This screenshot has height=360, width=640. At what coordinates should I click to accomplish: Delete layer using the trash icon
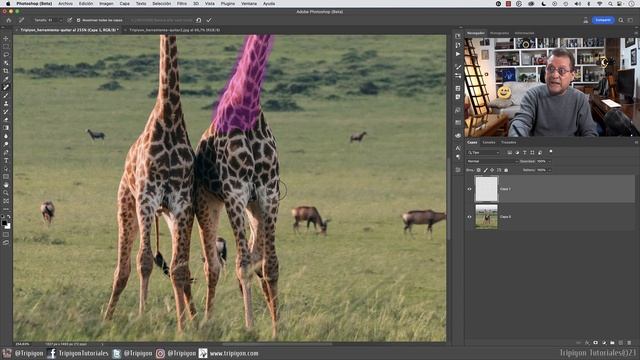point(629,343)
